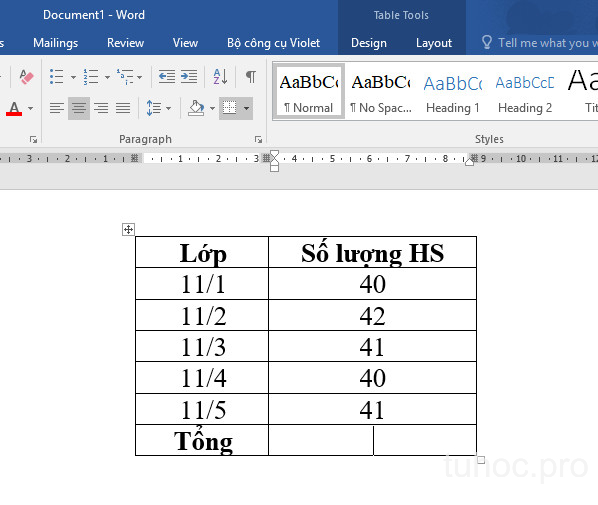Decrease paragraph indent
The height and width of the screenshot is (505, 598).
pos(167,77)
